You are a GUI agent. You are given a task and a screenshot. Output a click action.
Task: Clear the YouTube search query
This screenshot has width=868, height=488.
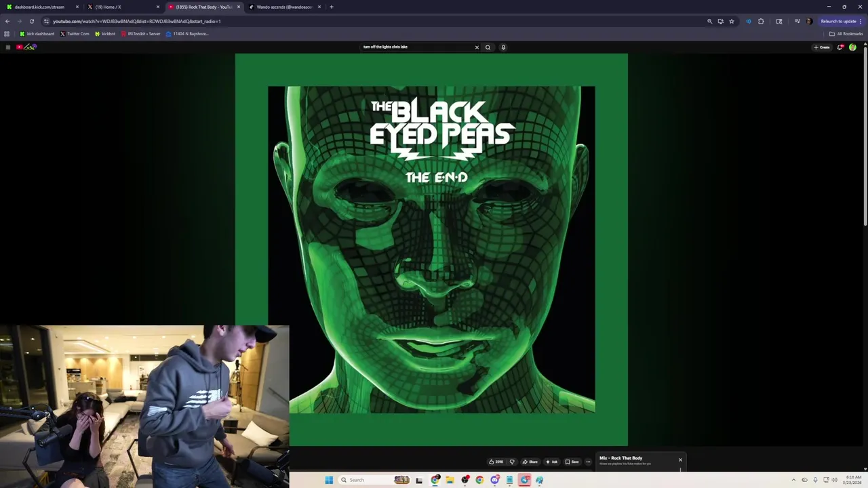click(477, 47)
